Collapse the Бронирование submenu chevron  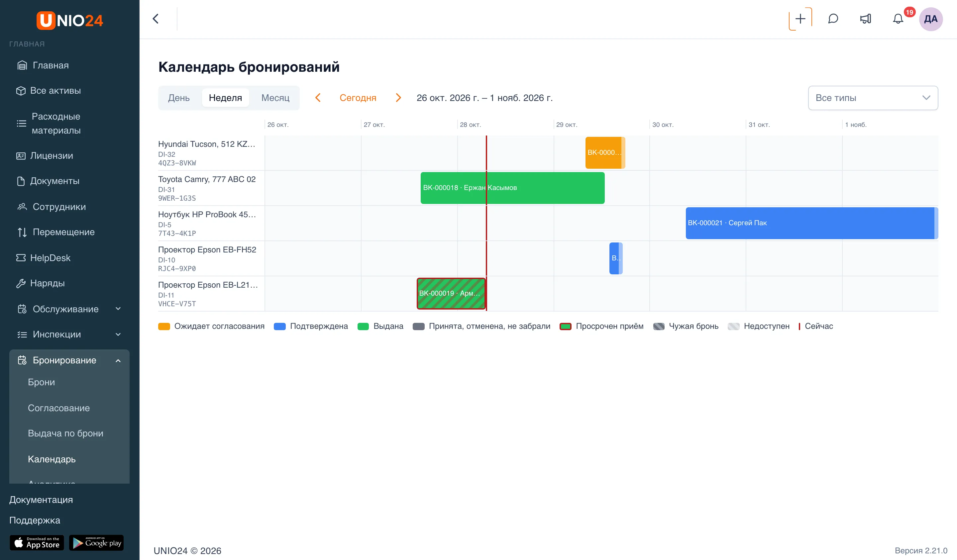tap(118, 360)
